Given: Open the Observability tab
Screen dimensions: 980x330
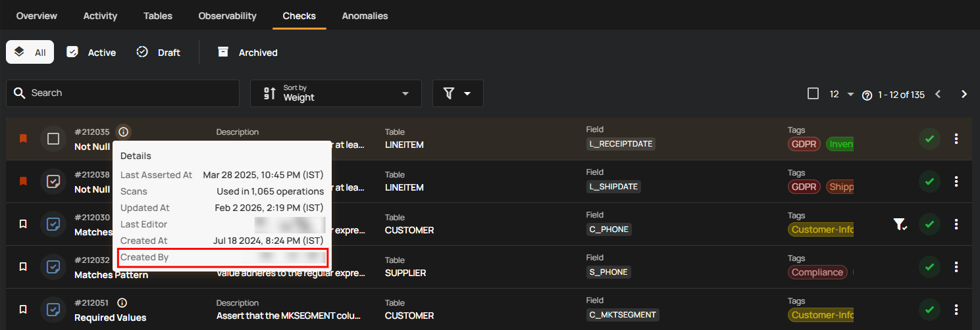Looking at the screenshot, I should [227, 16].
